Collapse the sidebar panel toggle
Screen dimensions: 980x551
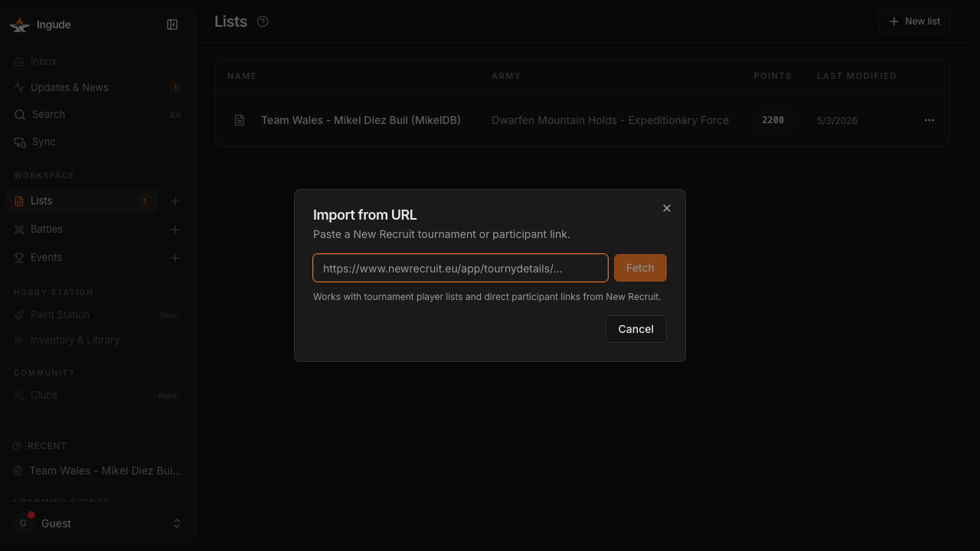[x=172, y=24]
